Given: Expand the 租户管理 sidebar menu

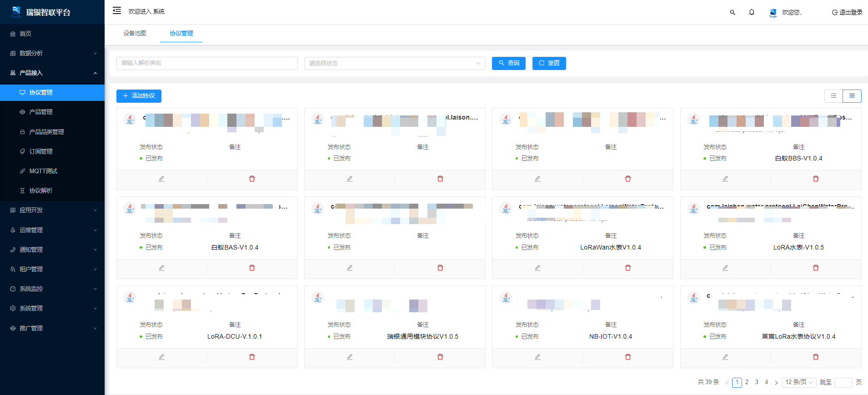Looking at the screenshot, I should pyautogui.click(x=52, y=269).
